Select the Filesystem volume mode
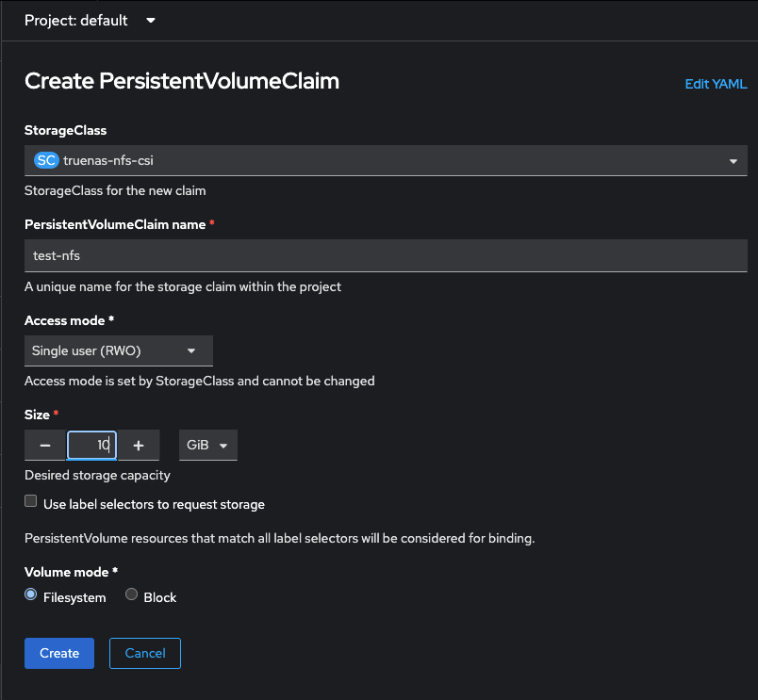Viewport: 758px width, 700px height. tap(30, 594)
